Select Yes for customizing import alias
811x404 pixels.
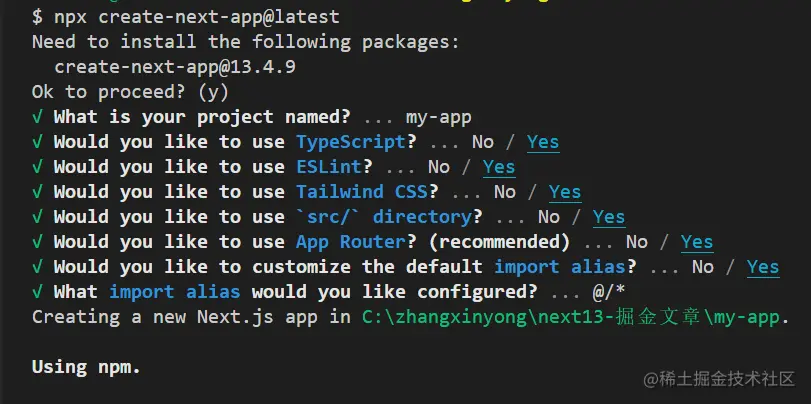click(x=763, y=267)
